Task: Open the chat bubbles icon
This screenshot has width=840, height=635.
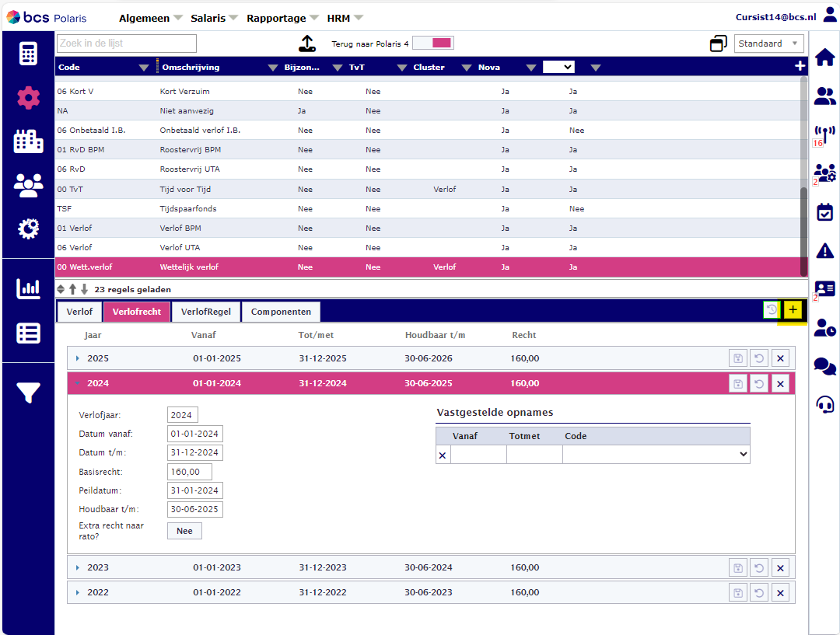Action: click(824, 366)
